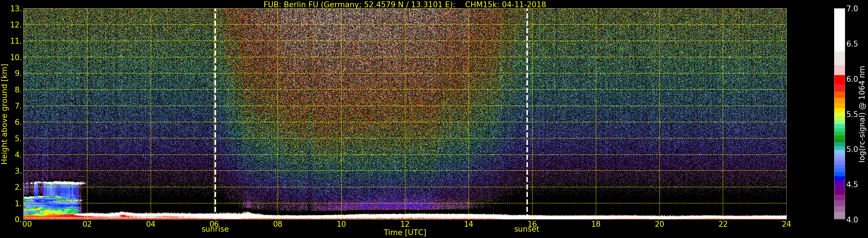The image size is (868, 238).
Task: Click the height axis tick '1.'
Action: tap(18, 203)
